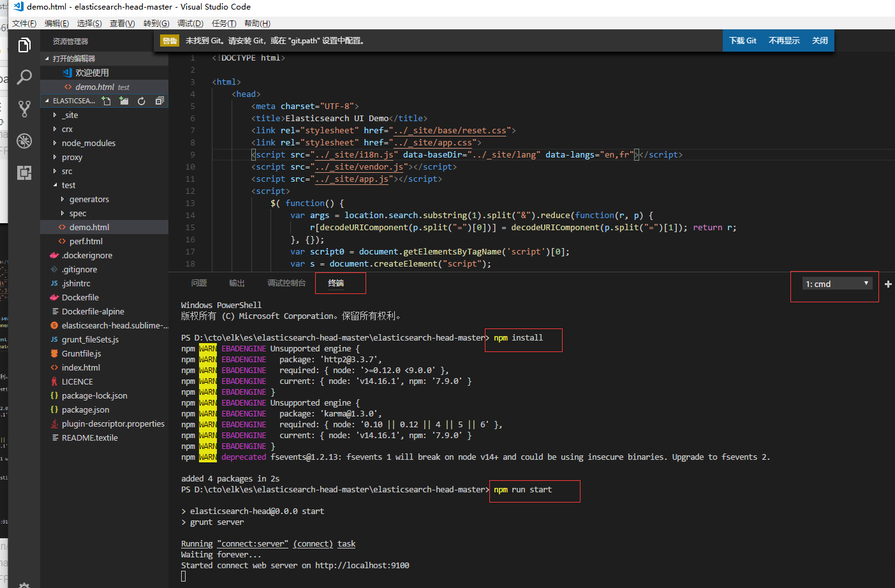Viewport: 895px width, 588px height.
Task: Expand the _site folder
Action: 70,115
